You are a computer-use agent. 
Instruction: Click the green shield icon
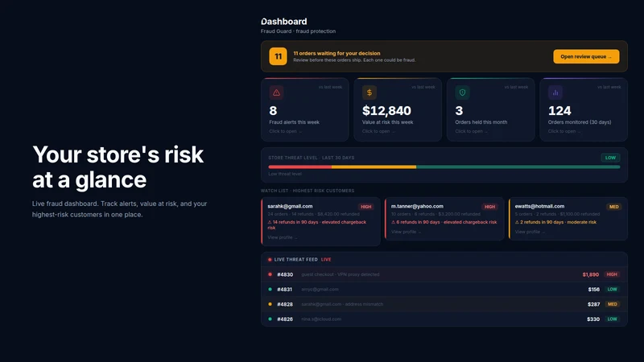click(462, 93)
